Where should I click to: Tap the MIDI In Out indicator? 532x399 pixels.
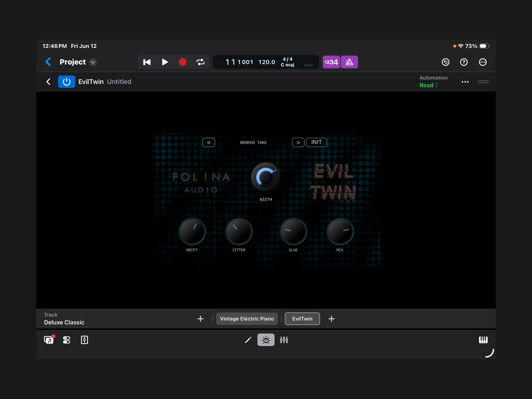[308, 62]
